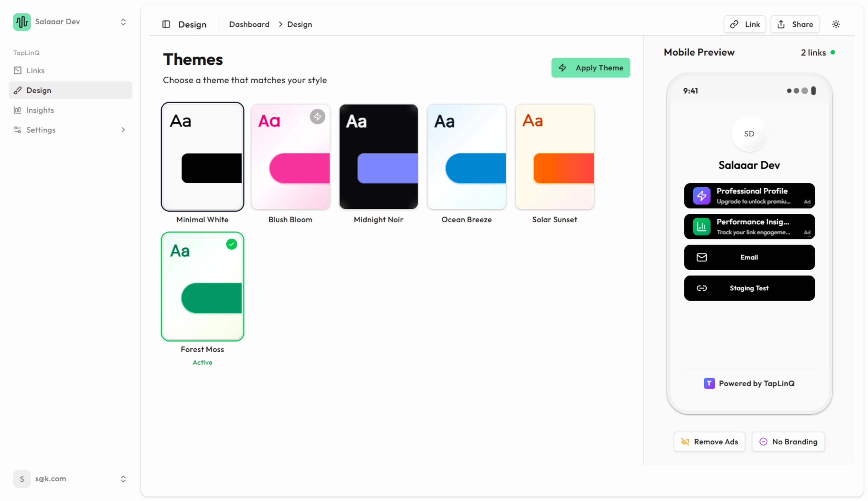Image resolution: width=868 pixels, height=501 pixels.
Task: Open the s@k.com account menu
Action: (123, 479)
